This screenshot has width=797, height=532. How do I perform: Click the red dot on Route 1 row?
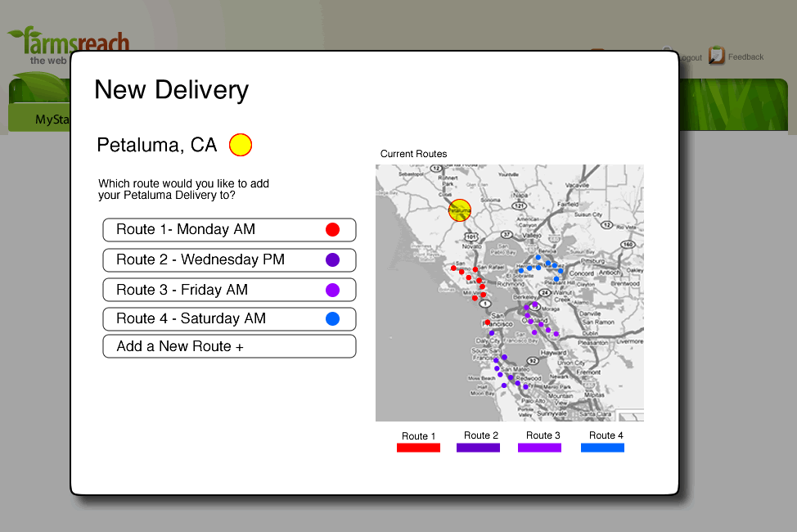point(332,230)
